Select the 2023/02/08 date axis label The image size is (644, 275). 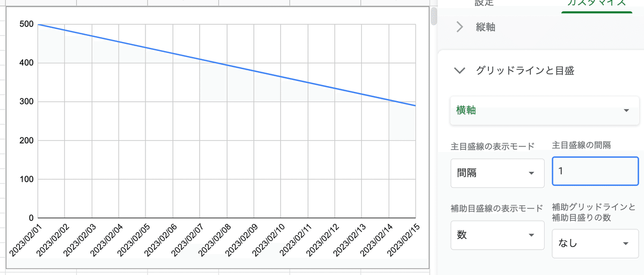[214, 240]
